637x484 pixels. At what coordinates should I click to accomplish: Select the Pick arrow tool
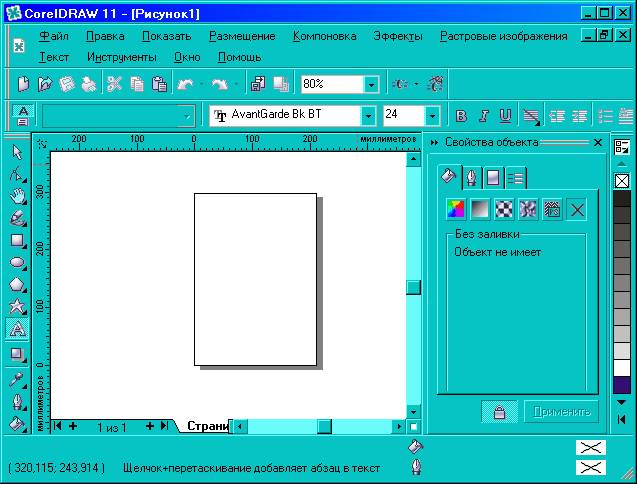17,152
